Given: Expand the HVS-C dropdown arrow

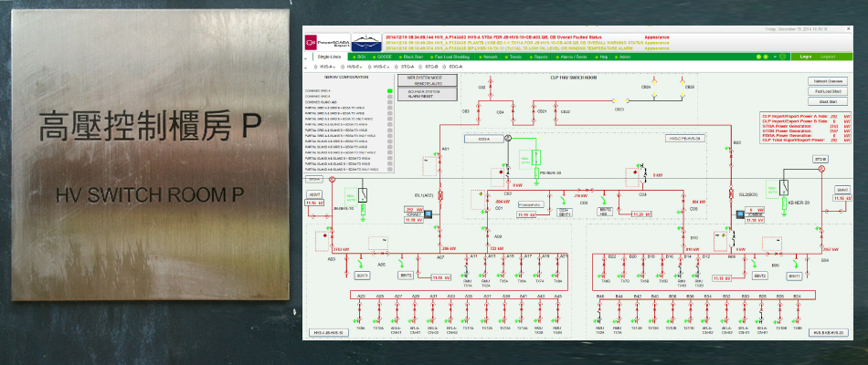Looking at the screenshot, I should tap(389, 68).
